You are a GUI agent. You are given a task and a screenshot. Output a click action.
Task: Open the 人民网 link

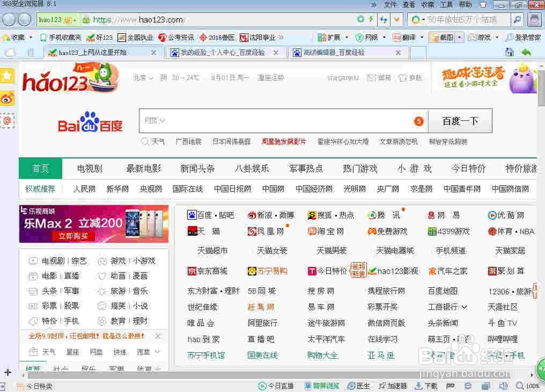pyautogui.click(x=84, y=189)
